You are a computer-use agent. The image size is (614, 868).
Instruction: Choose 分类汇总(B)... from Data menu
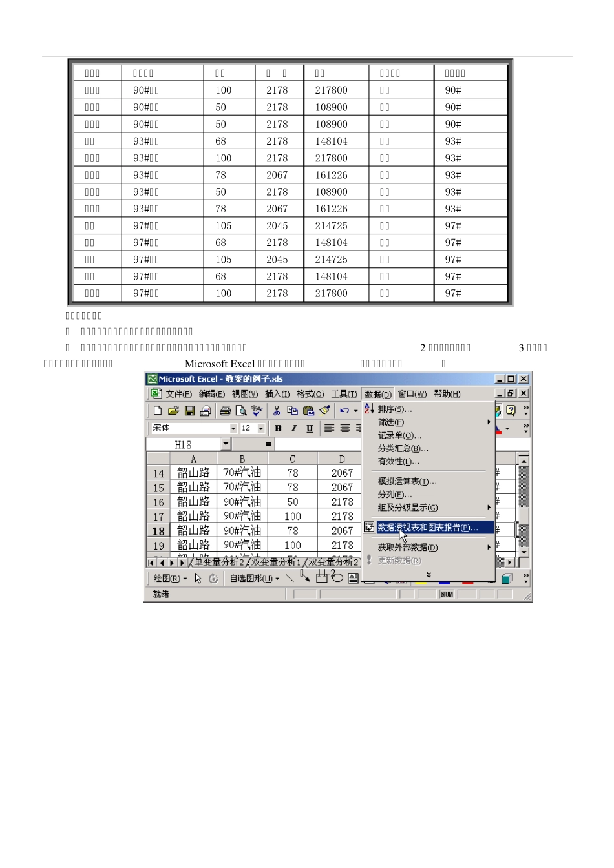(x=429, y=448)
